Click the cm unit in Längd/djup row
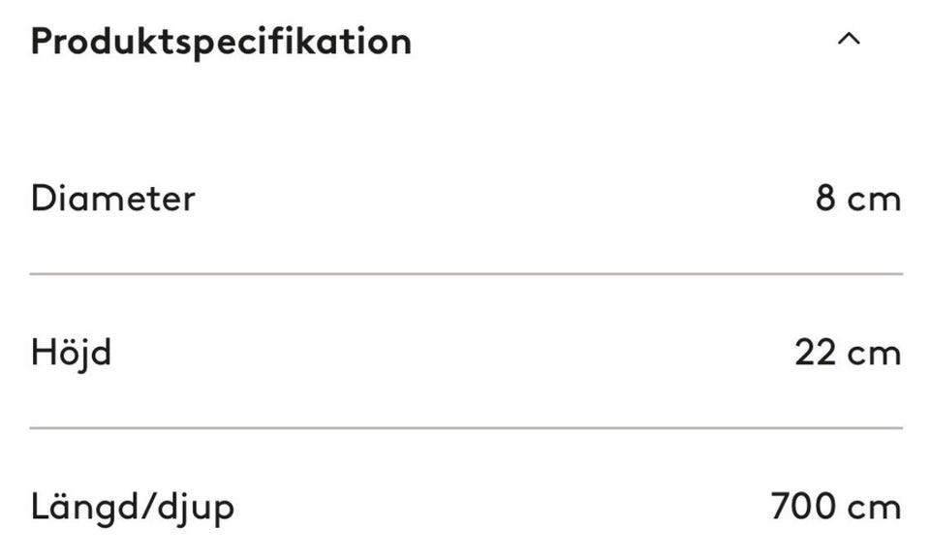Viewport: 930px width, 560px height. click(x=875, y=508)
